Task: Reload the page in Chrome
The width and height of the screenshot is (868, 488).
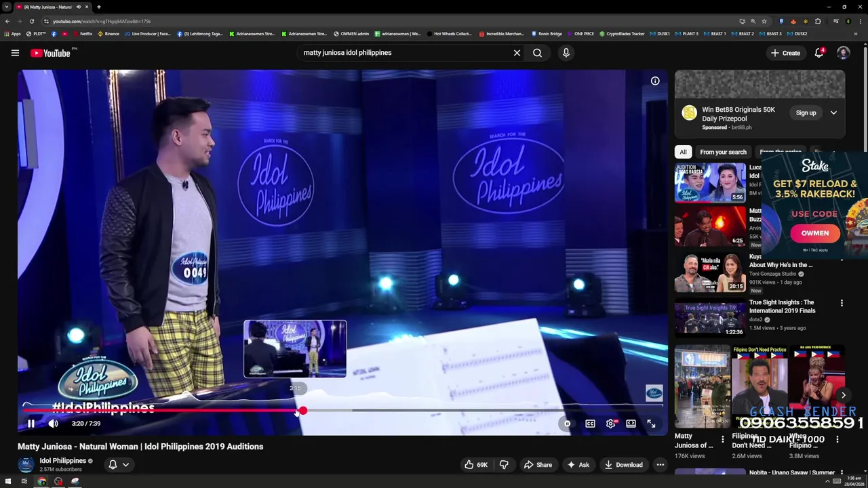Action: click(32, 21)
